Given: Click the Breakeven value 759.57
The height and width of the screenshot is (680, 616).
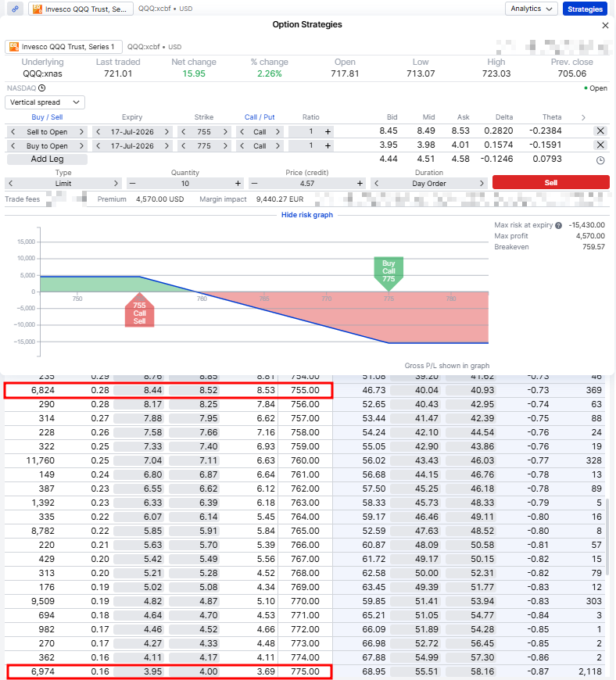Looking at the screenshot, I should [593, 247].
